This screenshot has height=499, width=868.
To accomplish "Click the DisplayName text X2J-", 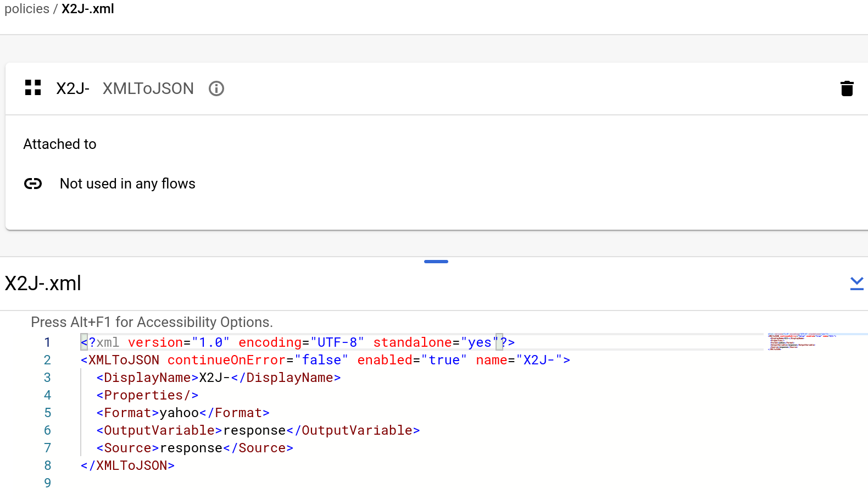I will (x=214, y=378).
